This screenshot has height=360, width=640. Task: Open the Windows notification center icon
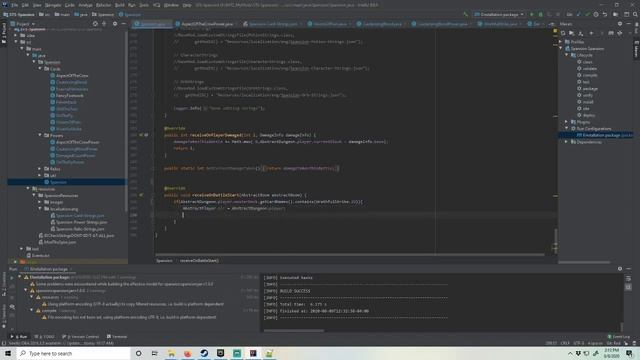629,353
